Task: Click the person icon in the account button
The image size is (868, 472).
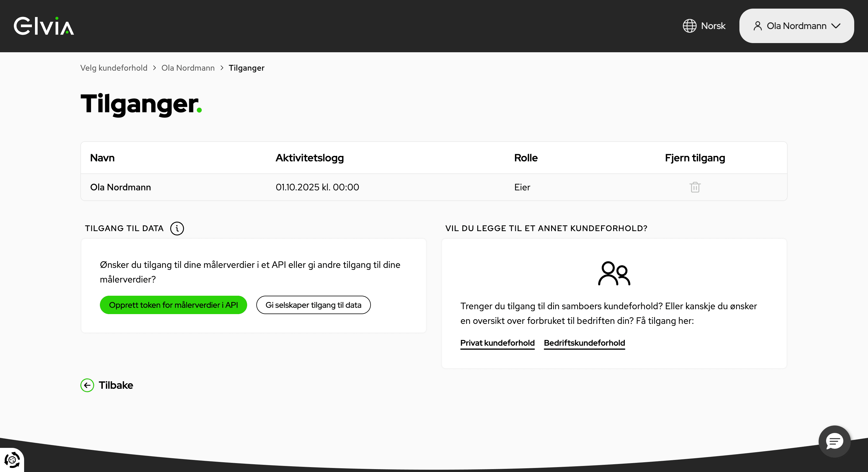Action: pos(758,26)
